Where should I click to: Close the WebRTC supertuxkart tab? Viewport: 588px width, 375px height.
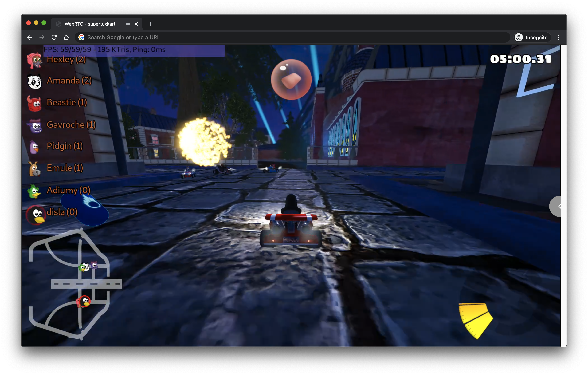click(x=136, y=24)
